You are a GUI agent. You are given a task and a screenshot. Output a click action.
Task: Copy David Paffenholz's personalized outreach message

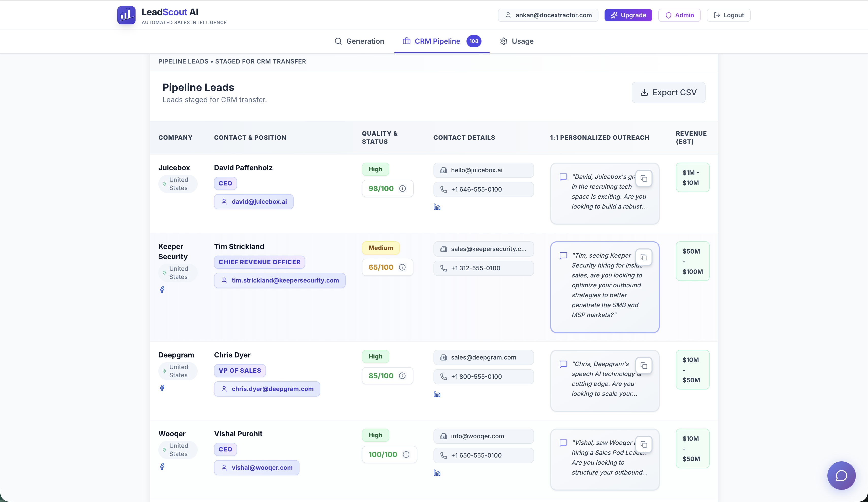pos(644,178)
